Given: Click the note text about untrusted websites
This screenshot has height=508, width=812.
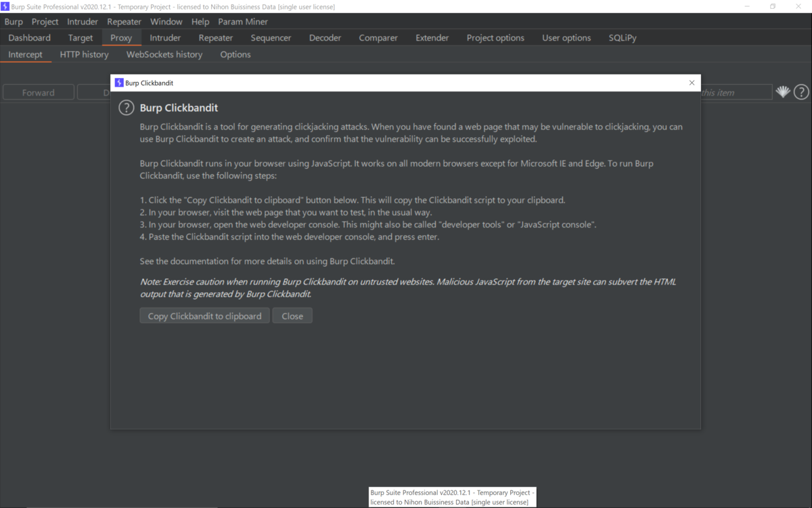Looking at the screenshot, I should pyautogui.click(x=407, y=288).
